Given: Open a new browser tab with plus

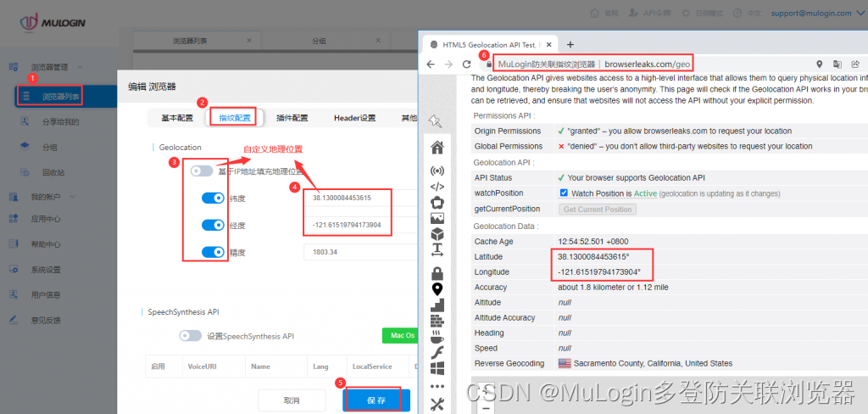Looking at the screenshot, I should [570, 44].
